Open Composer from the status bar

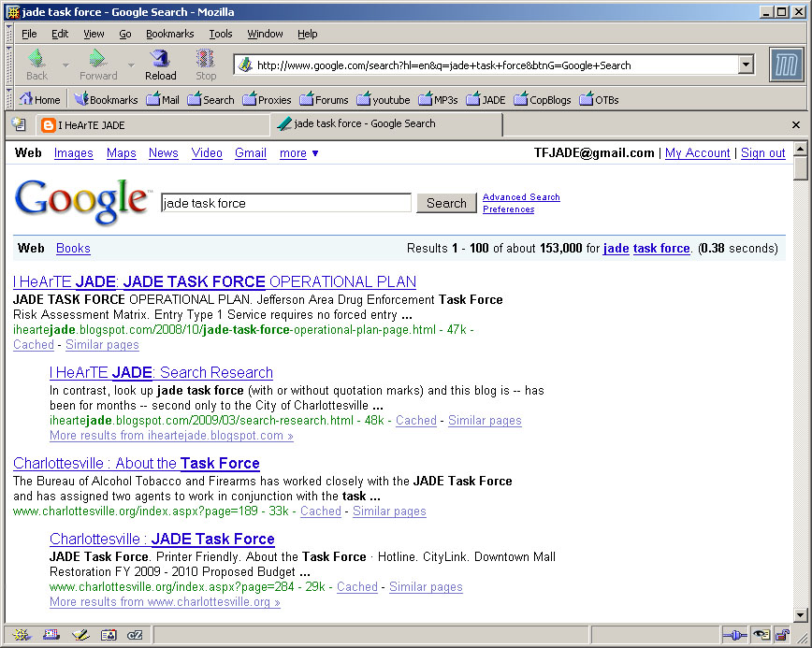[80, 634]
